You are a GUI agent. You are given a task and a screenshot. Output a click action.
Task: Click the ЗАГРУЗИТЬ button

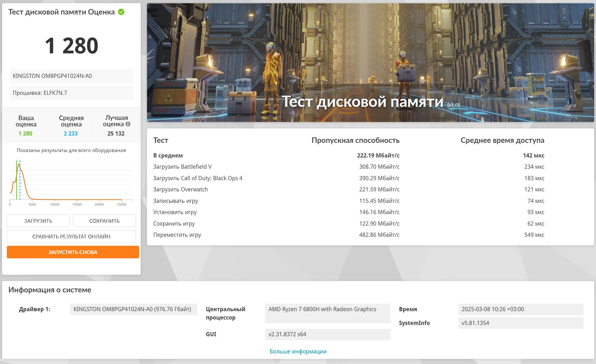(x=38, y=221)
